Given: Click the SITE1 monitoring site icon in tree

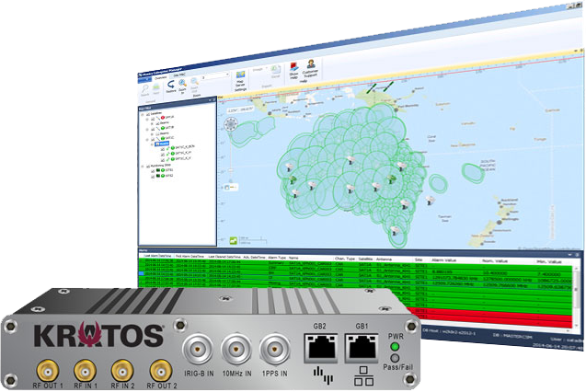Looking at the screenshot, I should 158,170.
